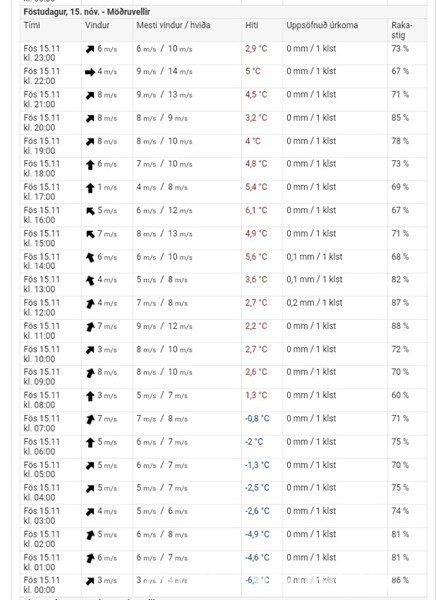Viewport: 436px width, 600px height.
Task: Click the north arrow at kl. 18:00
Action: pos(90,165)
